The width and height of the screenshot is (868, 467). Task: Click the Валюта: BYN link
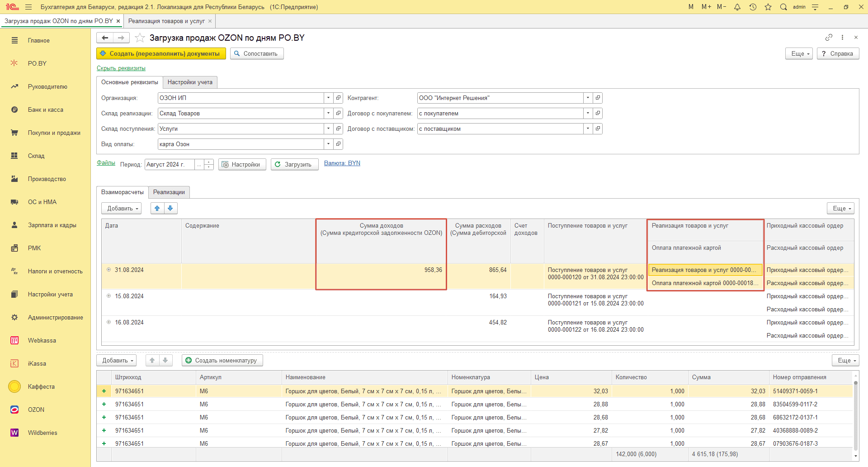342,163
